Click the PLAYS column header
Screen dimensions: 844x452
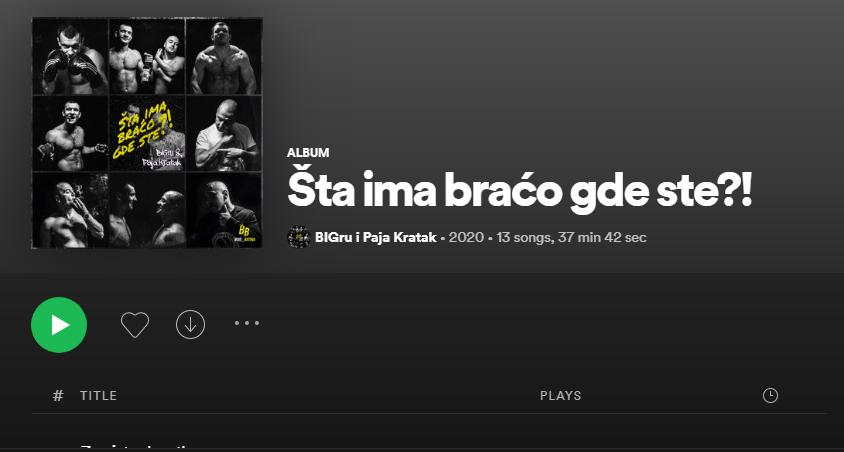(x=560, y=396)
